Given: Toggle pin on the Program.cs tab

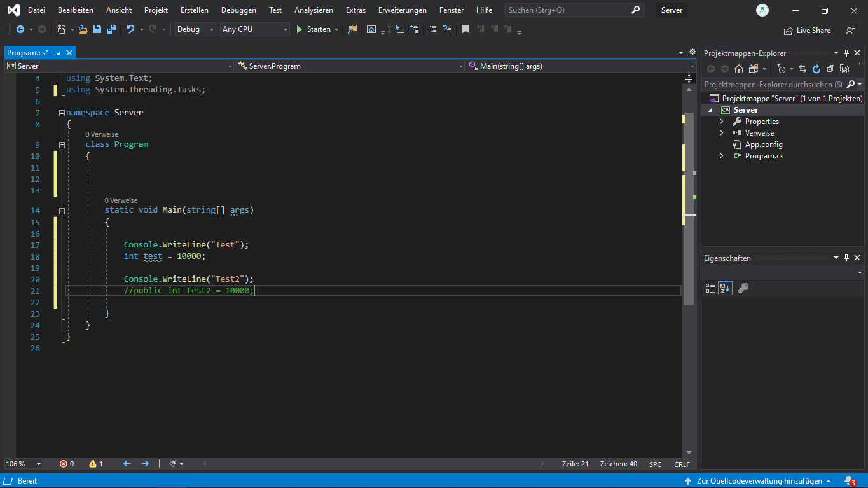Looking at the screenshot, I should tap(57, 53).
